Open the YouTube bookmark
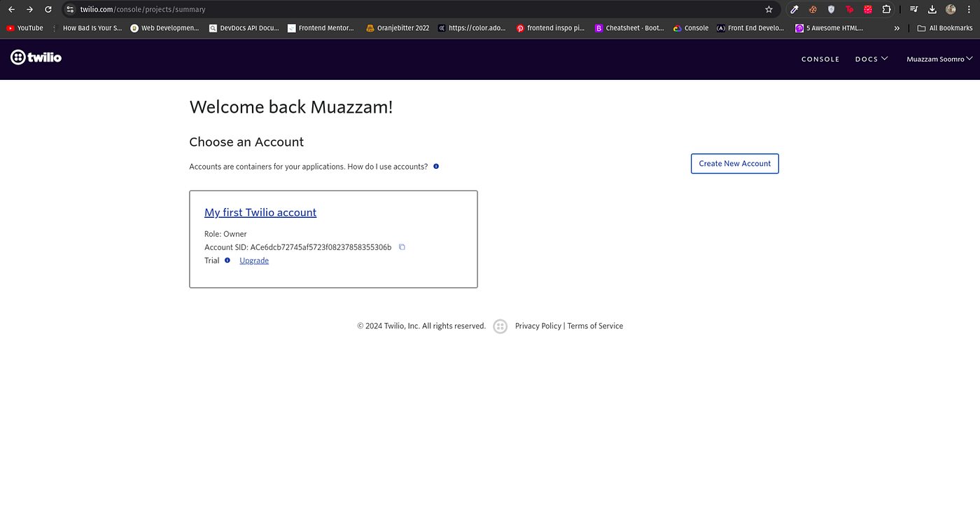 (x=24, y=28)
